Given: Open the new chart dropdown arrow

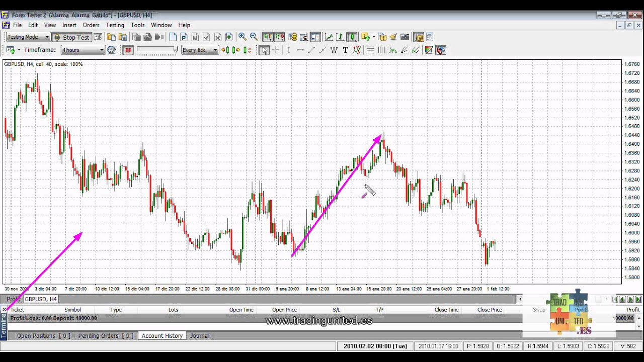Looking at the screenshot, I should (19, 50).
